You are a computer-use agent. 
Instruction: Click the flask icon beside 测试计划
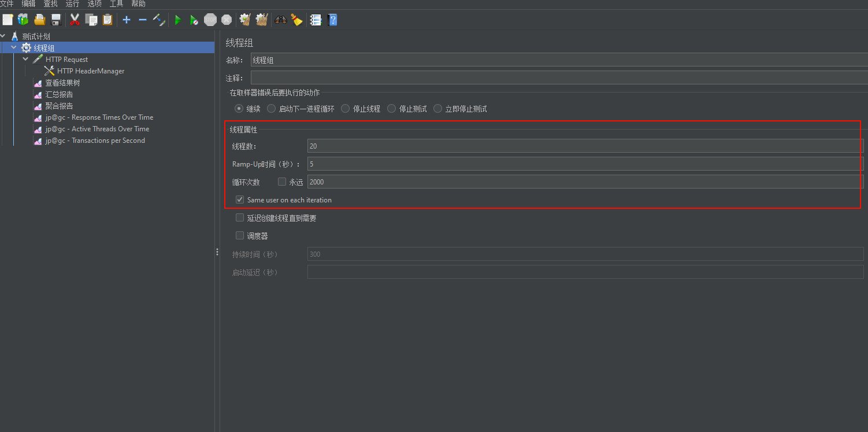(x=15, y=36)
